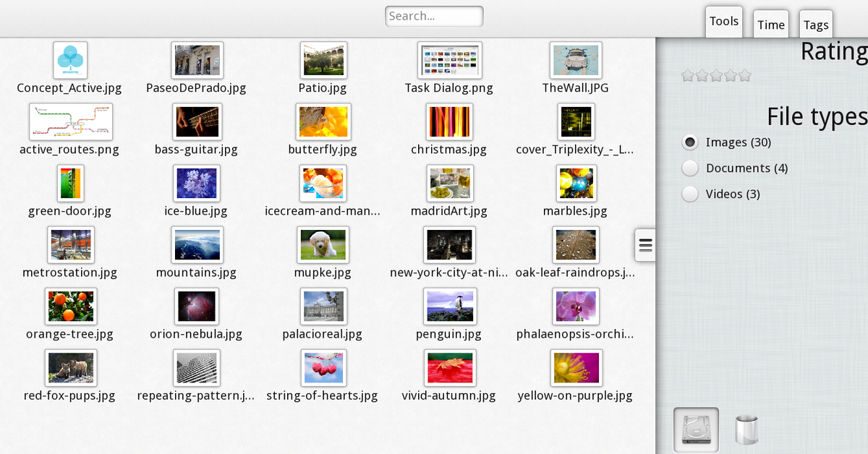Click the hard drive icon
The width and height of the screenshot is (868, 454).
(696, 430)
